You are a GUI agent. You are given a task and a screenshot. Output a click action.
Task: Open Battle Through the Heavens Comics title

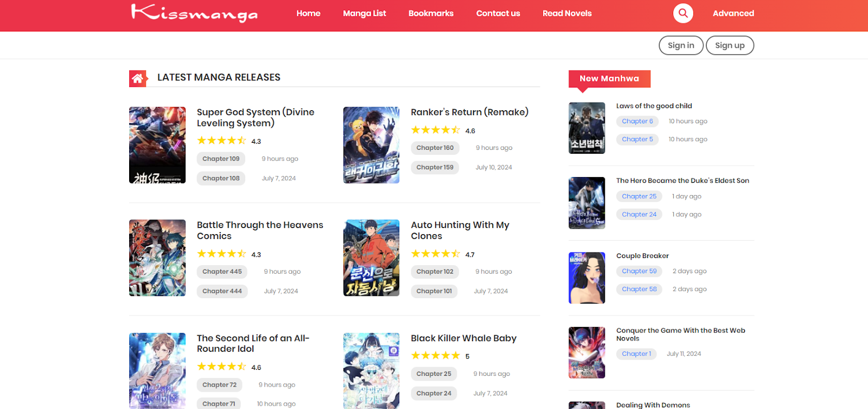[x=260, y=230]
